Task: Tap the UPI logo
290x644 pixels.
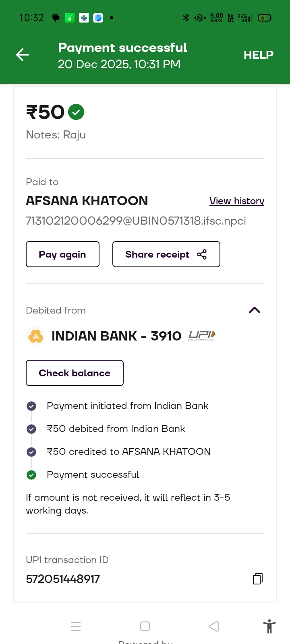Action: [x=202, y=336]
